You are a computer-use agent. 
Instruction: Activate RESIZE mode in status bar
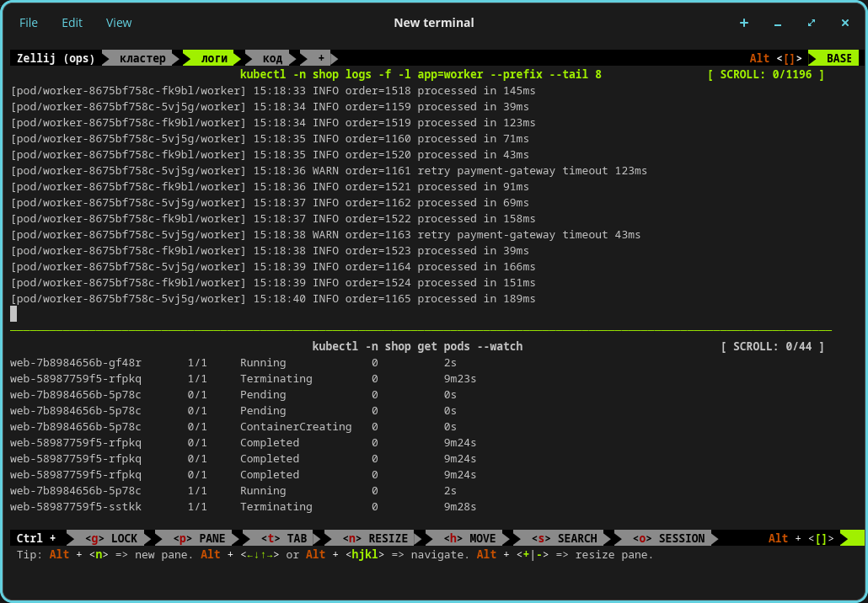pos(375,538)
